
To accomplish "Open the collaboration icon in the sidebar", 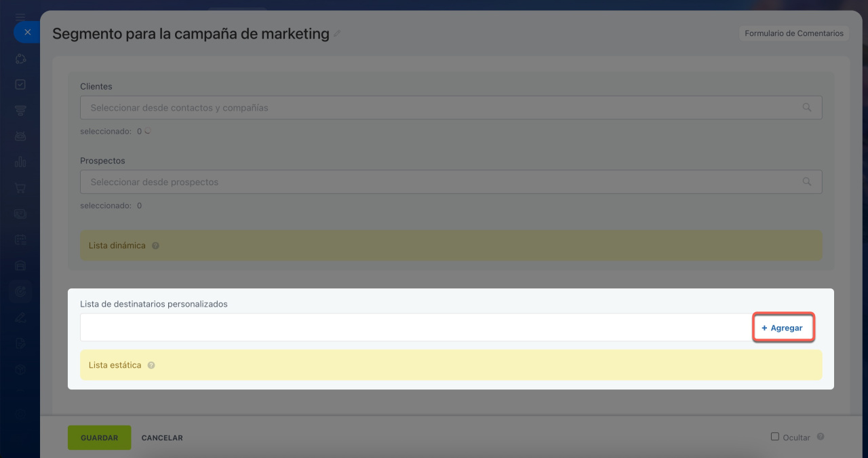I will 20,59.
